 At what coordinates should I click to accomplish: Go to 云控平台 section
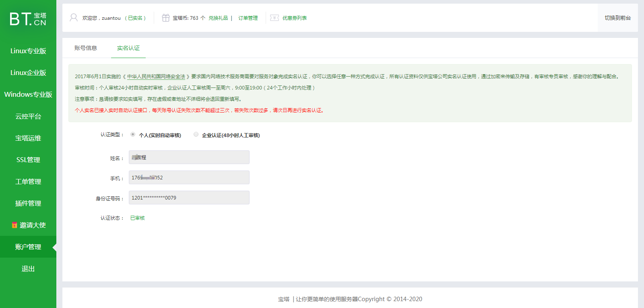pyautogui.click(x=28, y=116)
